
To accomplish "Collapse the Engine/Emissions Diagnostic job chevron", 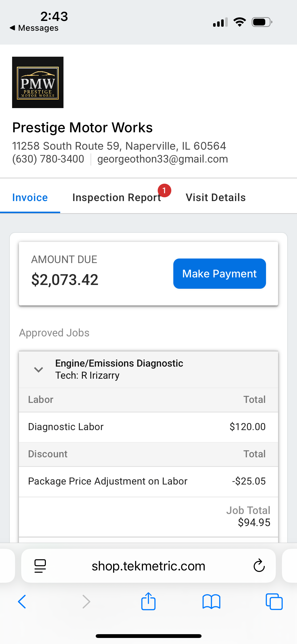I will [x=39, y=369].
